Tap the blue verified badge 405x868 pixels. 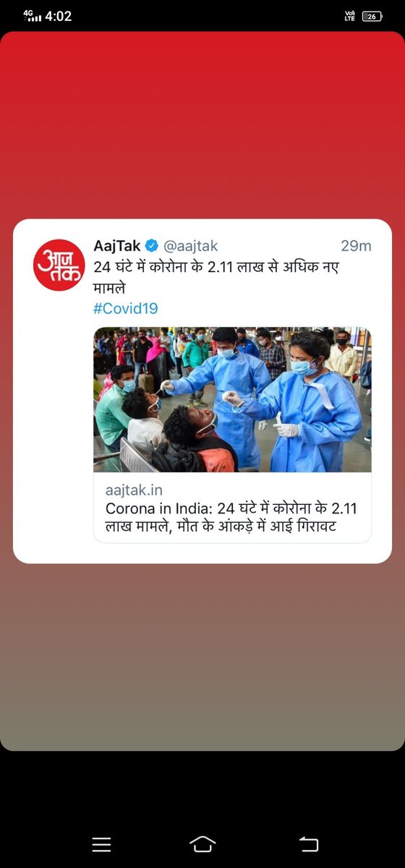tap(153, 246)
